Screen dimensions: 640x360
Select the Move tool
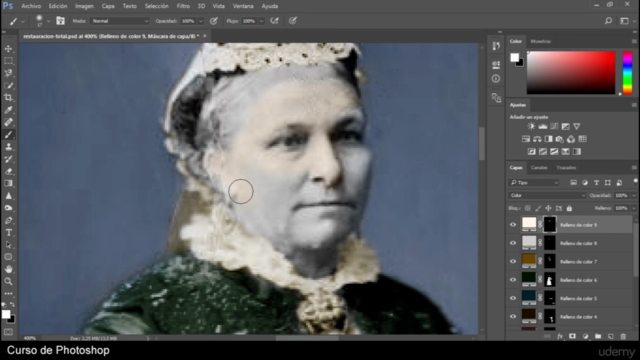(9, 49)
